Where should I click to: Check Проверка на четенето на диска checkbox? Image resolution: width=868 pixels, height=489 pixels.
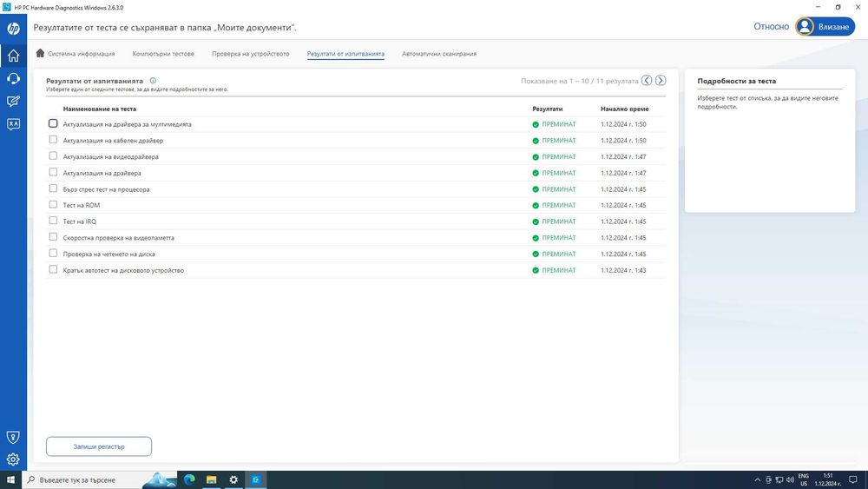coord(53,253)
